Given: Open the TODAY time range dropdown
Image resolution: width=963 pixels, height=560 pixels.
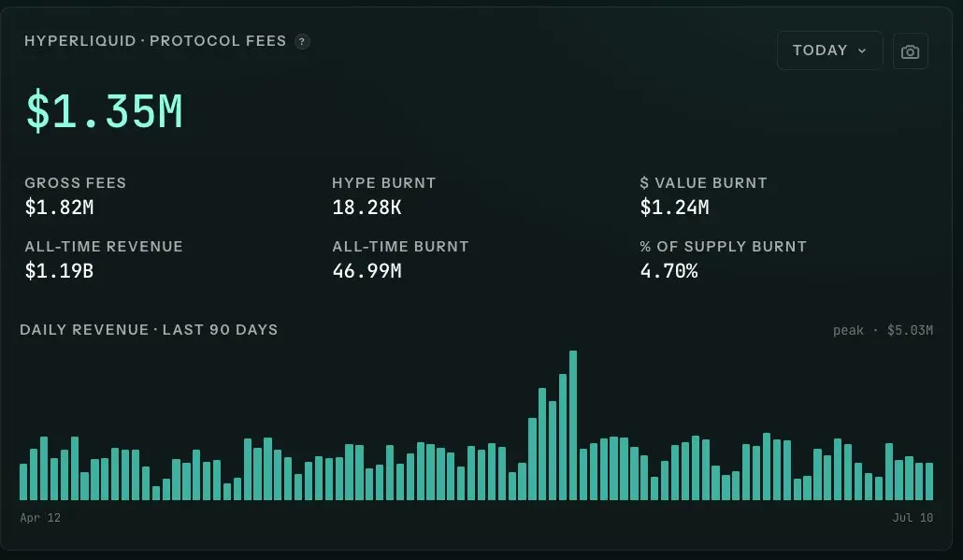Looking at the screenshot, I should (829, 50).
